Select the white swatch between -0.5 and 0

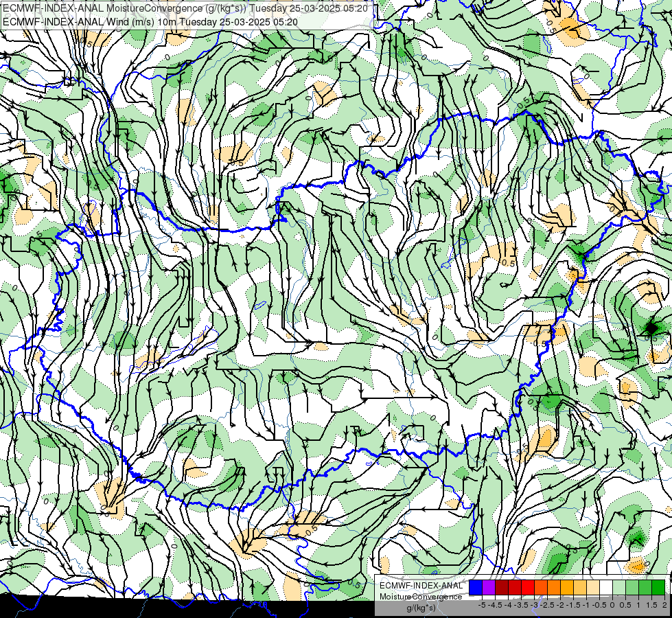[606, 588]
